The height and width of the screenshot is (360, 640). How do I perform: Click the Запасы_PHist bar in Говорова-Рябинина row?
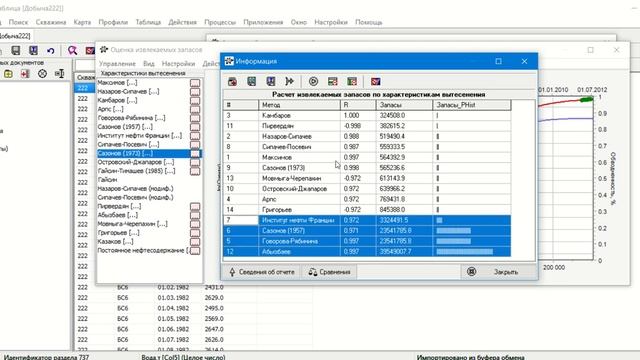coord(453,241)
